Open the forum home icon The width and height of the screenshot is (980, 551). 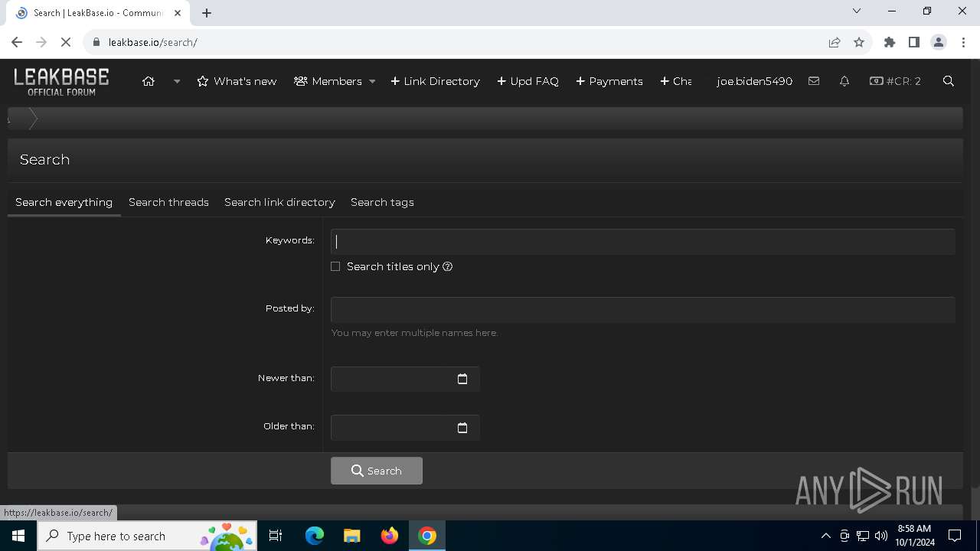click(149, 81)
